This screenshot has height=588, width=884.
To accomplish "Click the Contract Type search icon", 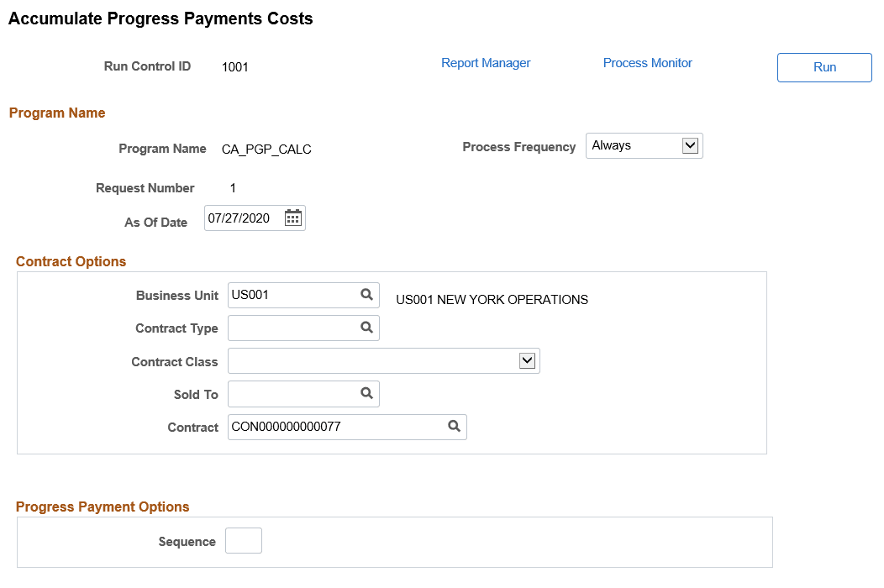I will [366, 328].
